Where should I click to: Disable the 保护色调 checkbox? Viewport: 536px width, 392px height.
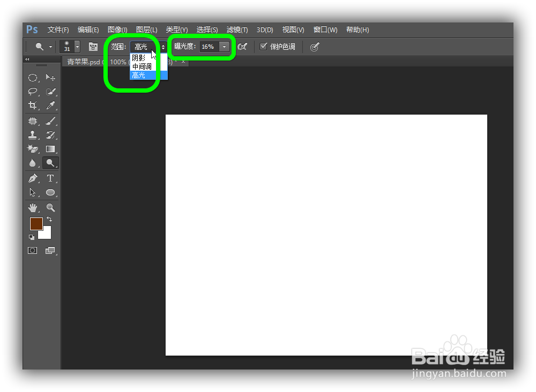[x=263, y=47]
